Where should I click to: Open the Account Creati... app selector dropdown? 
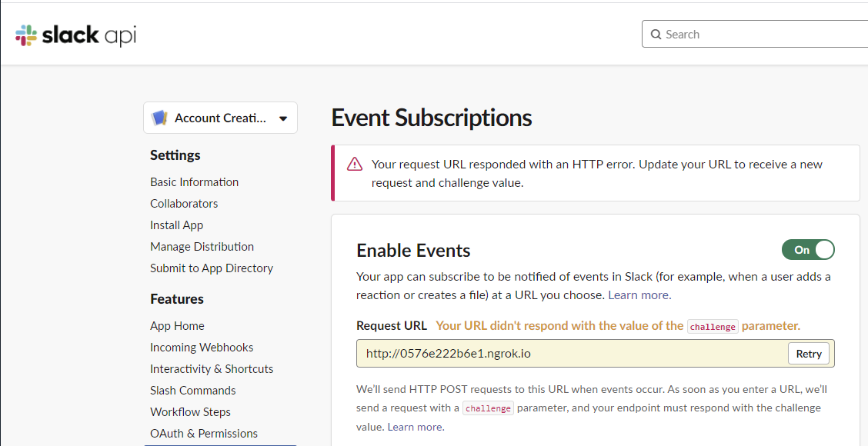(220, 117)
